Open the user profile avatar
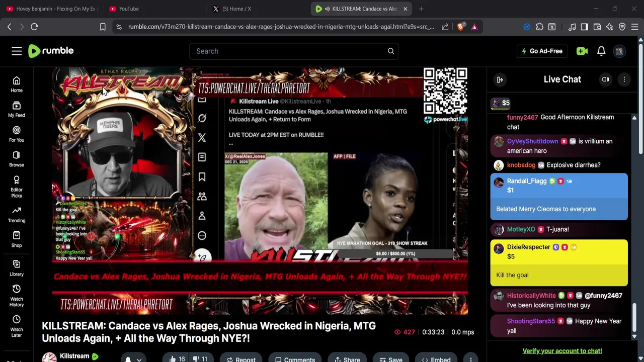The height and width of the screenshot is (362, 644). point(619,51)
